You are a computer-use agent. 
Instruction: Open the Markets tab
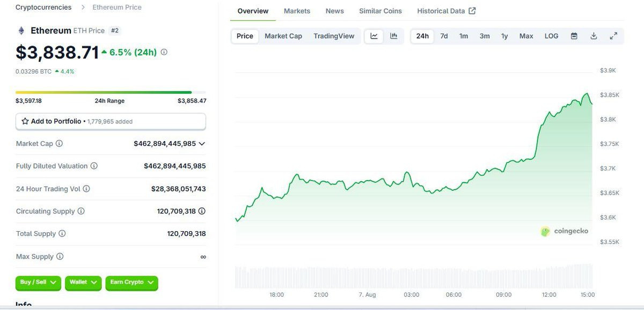pyautogui.click(x=297, y=11)
